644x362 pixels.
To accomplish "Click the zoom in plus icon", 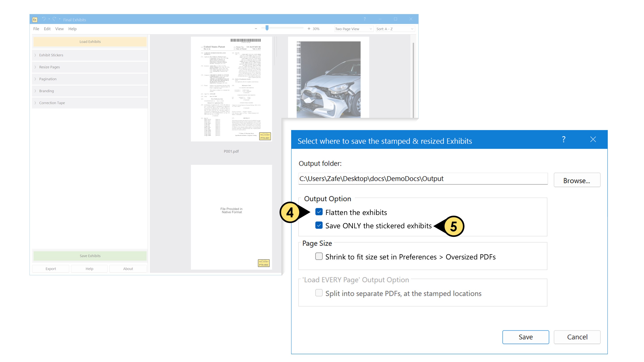I will click(x=309, y=29).
